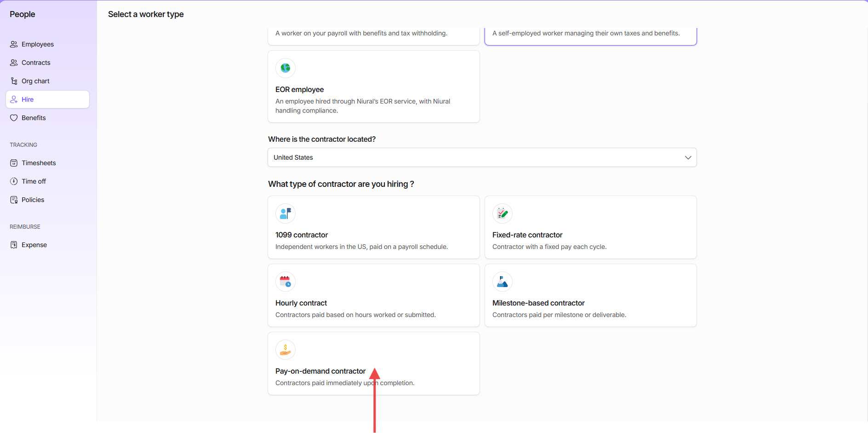Viewport: 868px width, 433px height.
Task: Open Timesheets under Tracking
Action: coord(47,163)
